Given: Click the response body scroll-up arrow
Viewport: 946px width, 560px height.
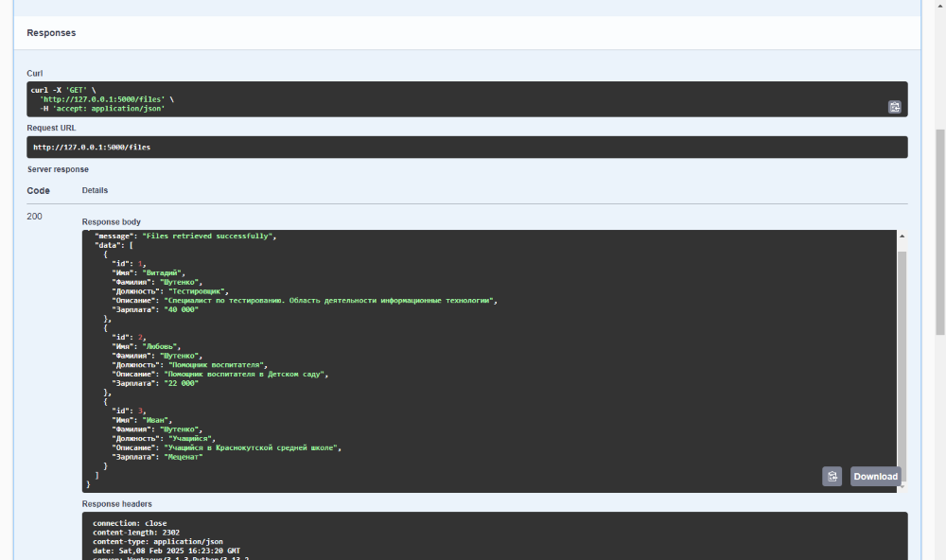Looking at the screenshot, I should [902, 236].
